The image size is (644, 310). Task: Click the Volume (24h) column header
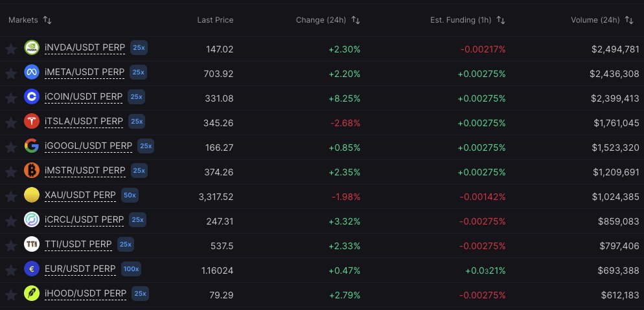(x=595, y=20)
